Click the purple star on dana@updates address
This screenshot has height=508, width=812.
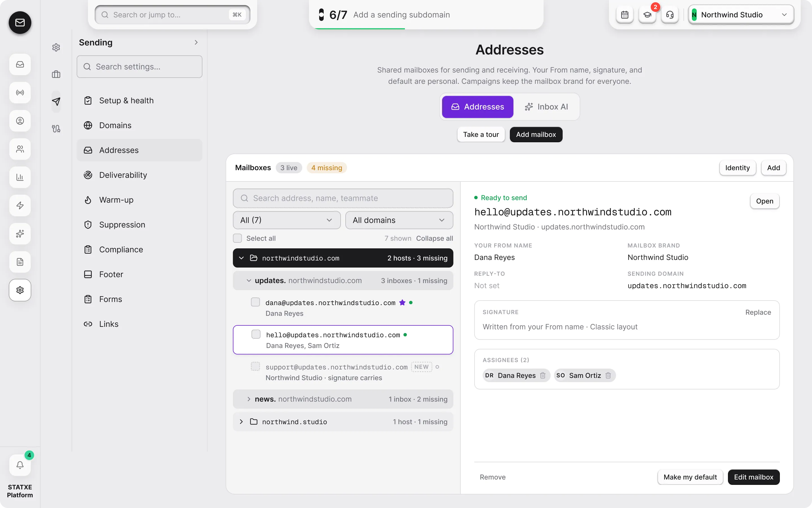[x=402, y=302]
